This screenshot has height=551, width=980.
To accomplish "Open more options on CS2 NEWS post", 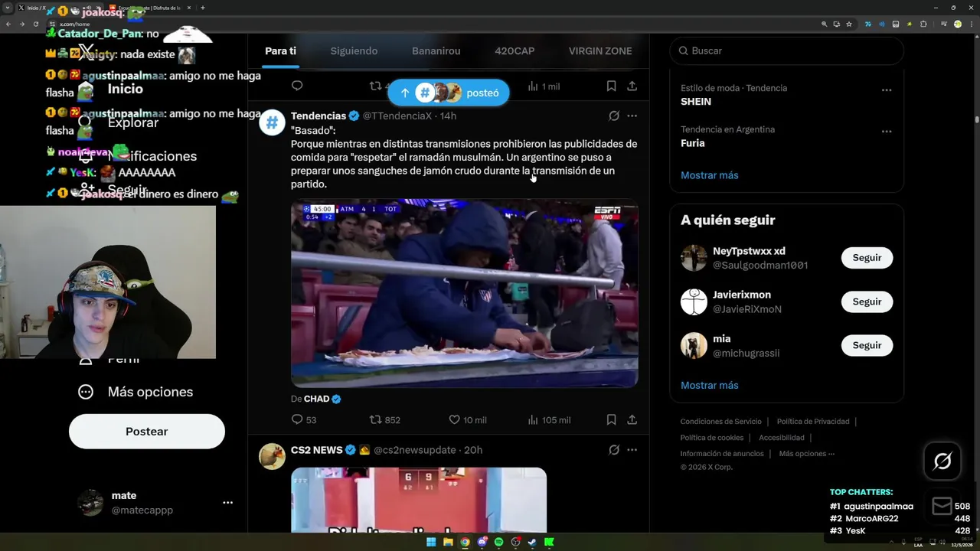I will pos(632,450).
